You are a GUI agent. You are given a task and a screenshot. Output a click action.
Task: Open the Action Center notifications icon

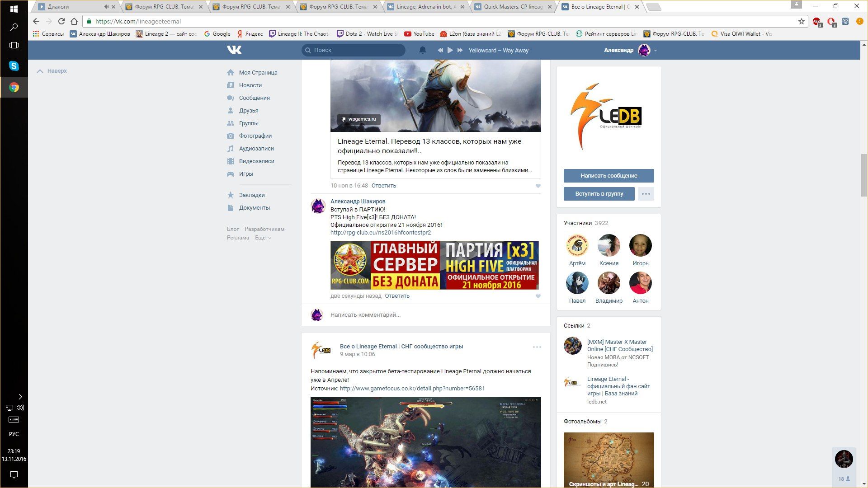pyautogui.click(x=14, y=475)
